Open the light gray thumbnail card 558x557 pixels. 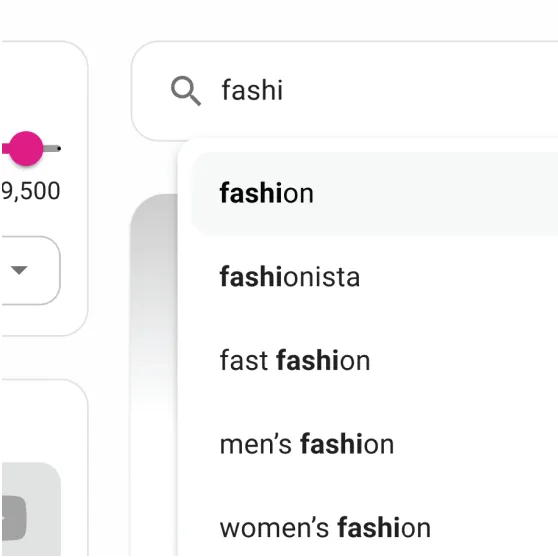coord(31,509)
